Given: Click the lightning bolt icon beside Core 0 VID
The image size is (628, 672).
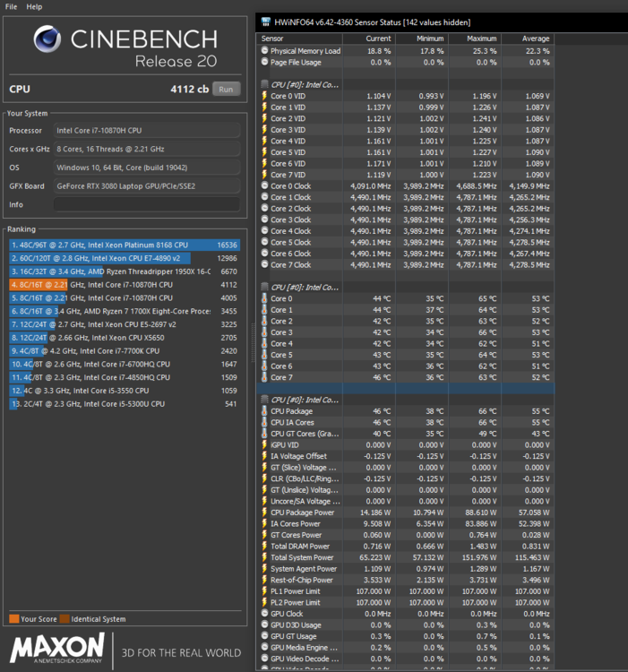Looking at the screenshot, I should [x=264, y=96].
